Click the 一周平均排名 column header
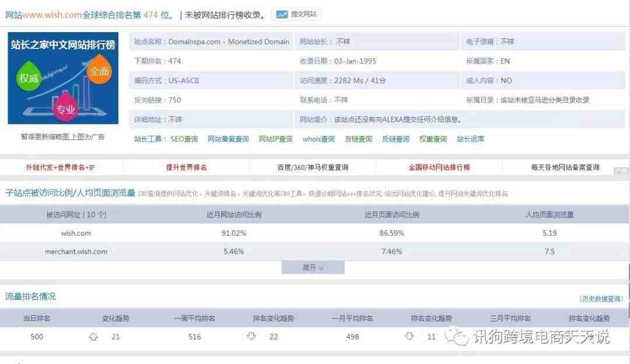 pos(194,318)
